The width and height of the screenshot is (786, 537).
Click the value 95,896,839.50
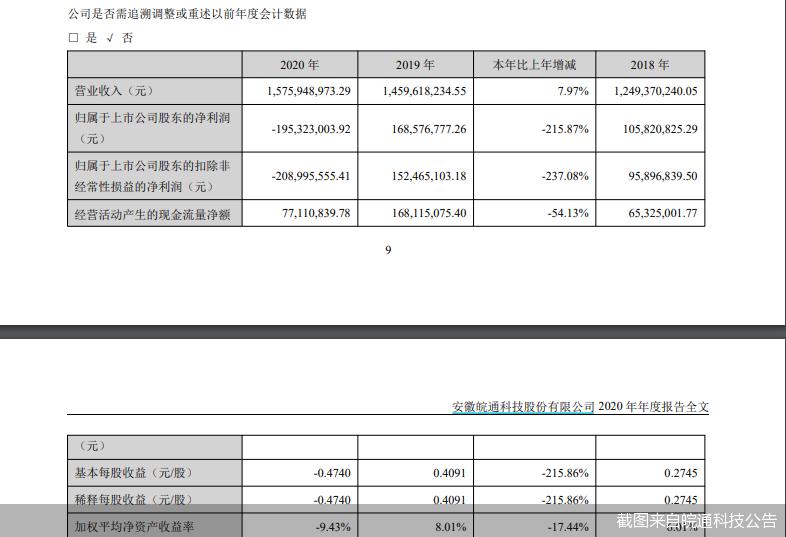[x=663, y=176]
